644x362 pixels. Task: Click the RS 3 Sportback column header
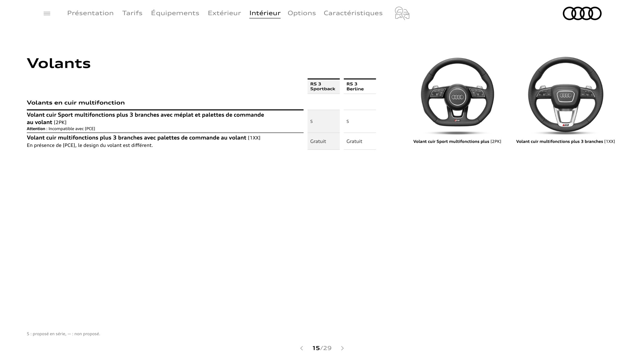pos(323,86)
